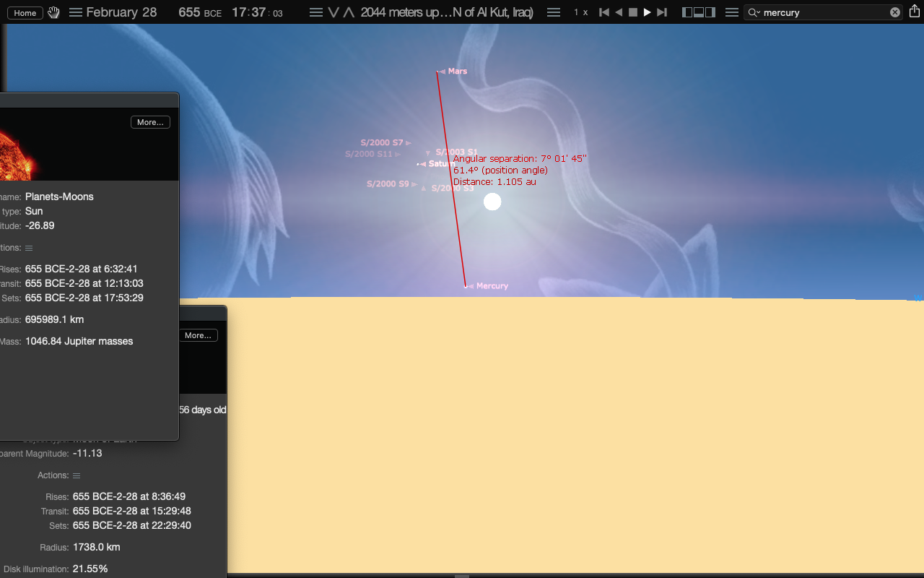Image resolution: width=924 pixels, height=578 pixels.
Task: Raise altitude with the up arrow
Action: [x=349, y=12]
